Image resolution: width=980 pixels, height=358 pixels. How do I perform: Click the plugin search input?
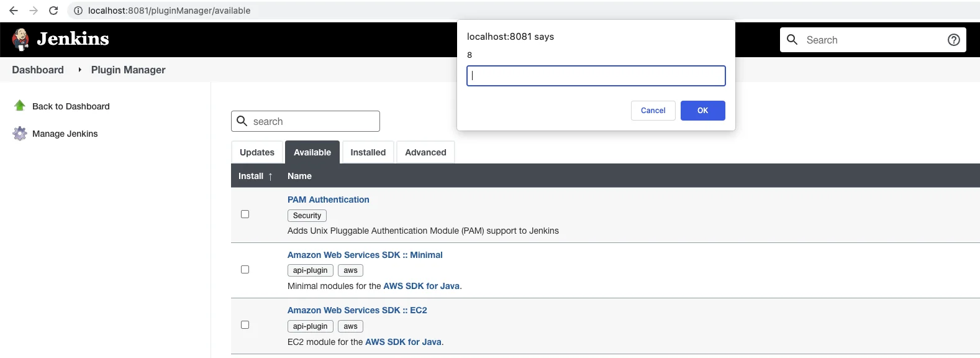[x=306, y=121]
